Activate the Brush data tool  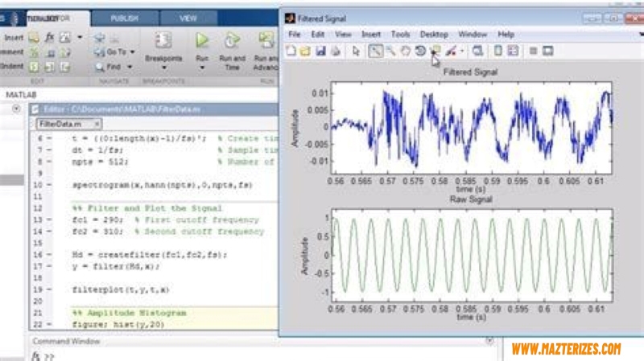point(451,51)
